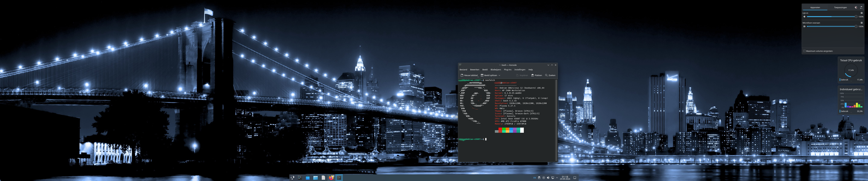Viewport: 868px width, 181px height.
Task: Open the Beeld menu in Konsole
Action: coord(485,70)
